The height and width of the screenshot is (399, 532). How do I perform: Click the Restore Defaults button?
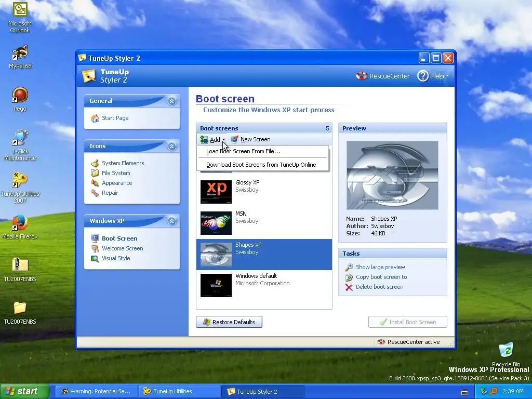tap(229, 322)
